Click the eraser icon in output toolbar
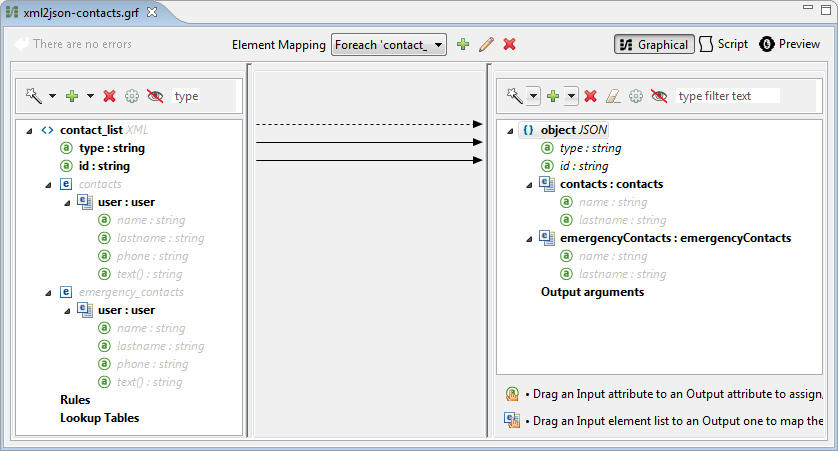The height and width of the screenshot is (451, 838). (x=613, y=96)
